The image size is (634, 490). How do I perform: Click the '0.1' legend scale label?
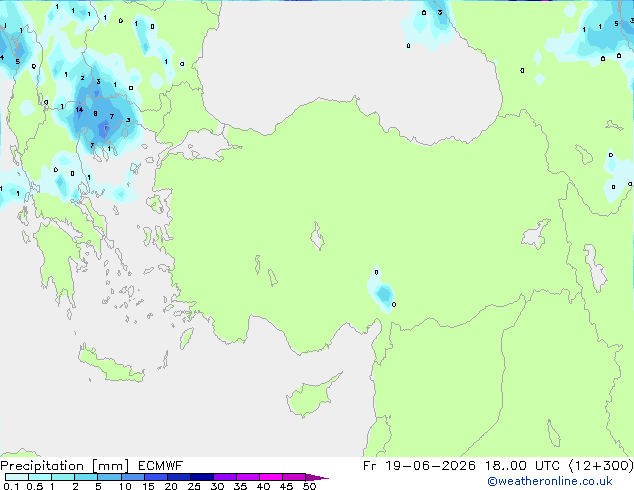coord(11,486)
